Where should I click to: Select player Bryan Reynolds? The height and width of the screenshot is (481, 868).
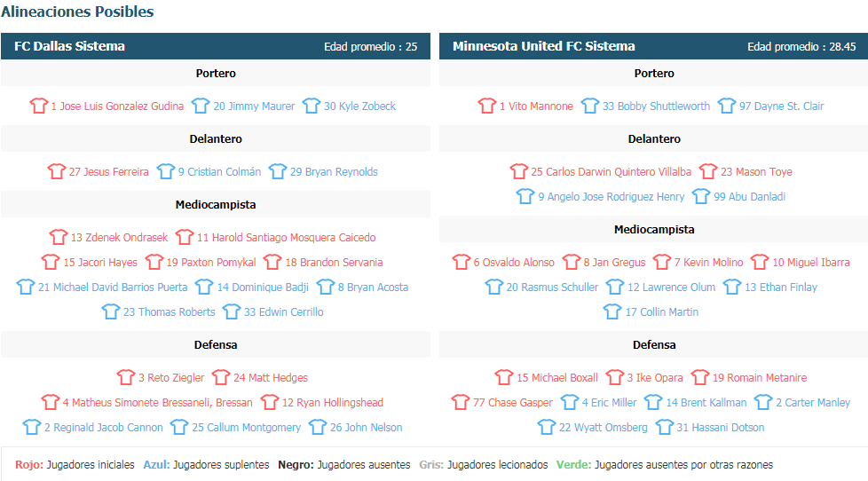pos(334,171)
